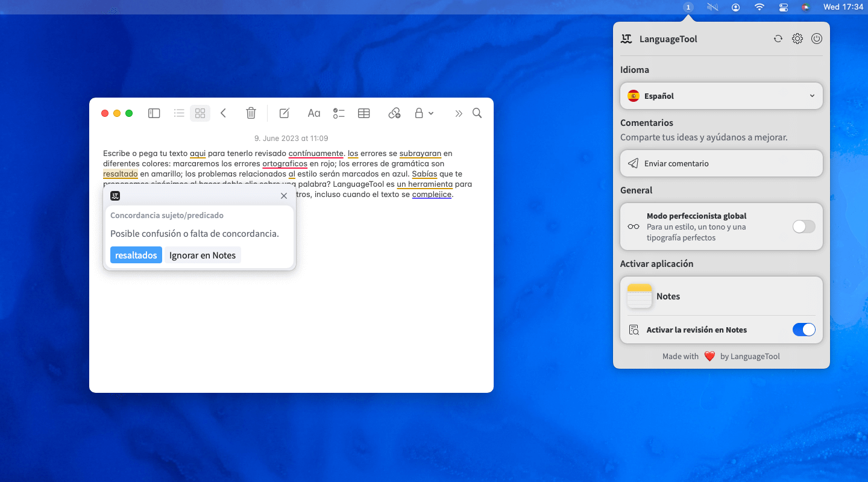Screen dimensions: 868x482
Task: Apply the 'resaltados' suggestion
Action: point(136,255)
